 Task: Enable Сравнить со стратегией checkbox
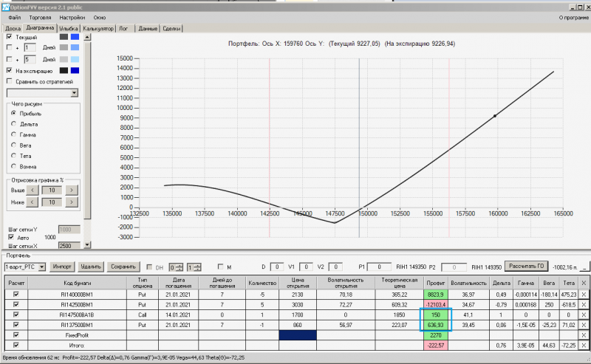[x=10, y=81]
